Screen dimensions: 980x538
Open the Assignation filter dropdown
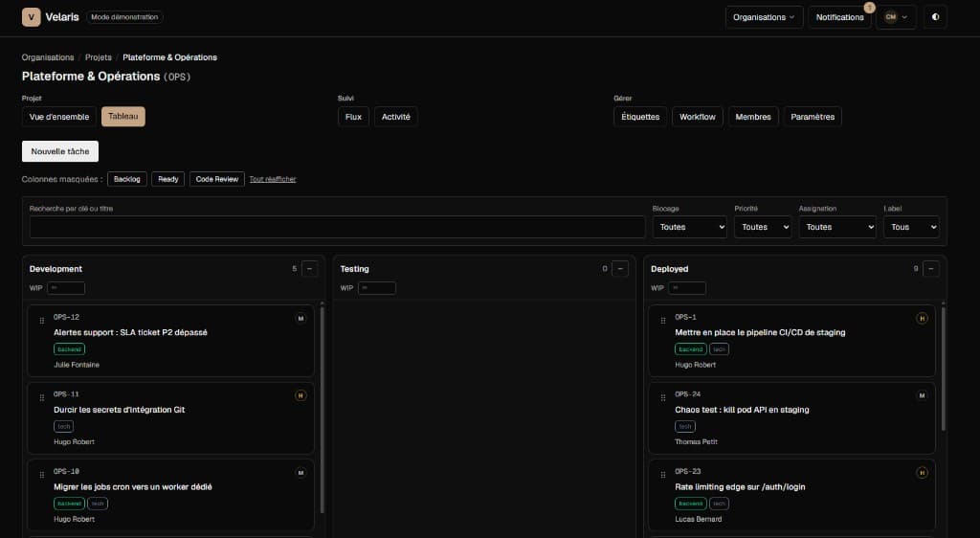pos(836,227)
